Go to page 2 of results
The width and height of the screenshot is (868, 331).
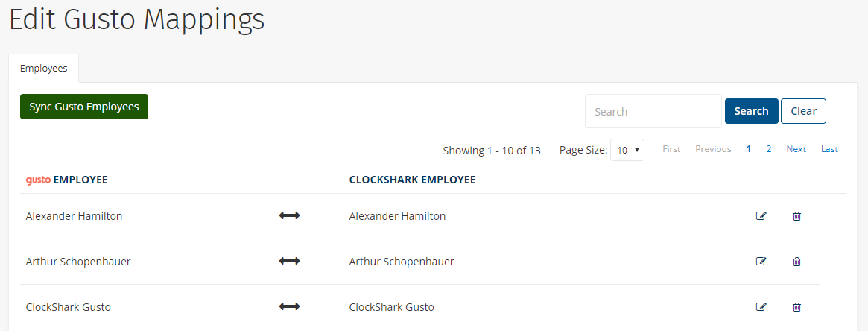coord(769,149)
